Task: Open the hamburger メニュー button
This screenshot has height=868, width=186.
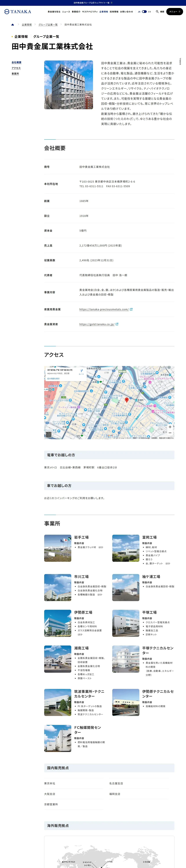Action: point(175,11)
